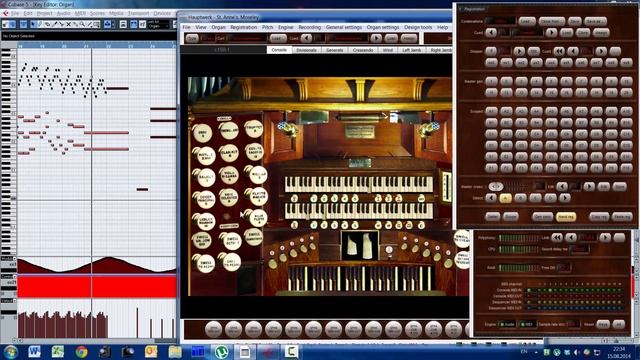The height and width of the screenshot is (360, 640).
Task: Toggle the Trumpet stop knob
Action: point(253,129)
